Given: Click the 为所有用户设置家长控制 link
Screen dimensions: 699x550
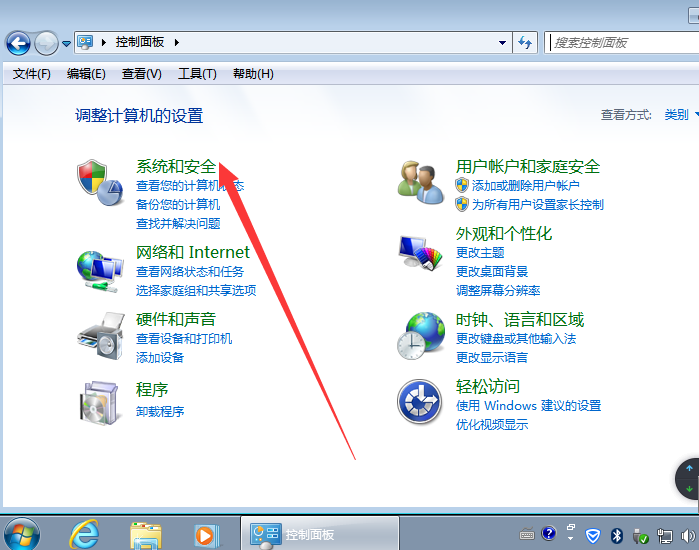Looking at the screenshot, I should coord(538,204).
